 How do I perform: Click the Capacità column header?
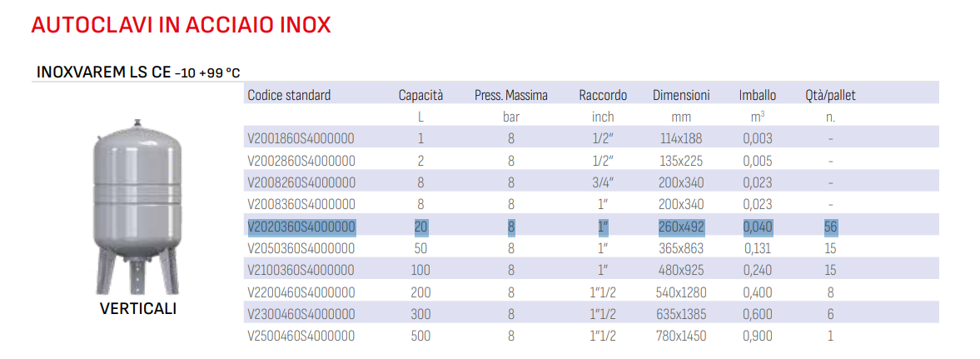(x=420, y=96)
